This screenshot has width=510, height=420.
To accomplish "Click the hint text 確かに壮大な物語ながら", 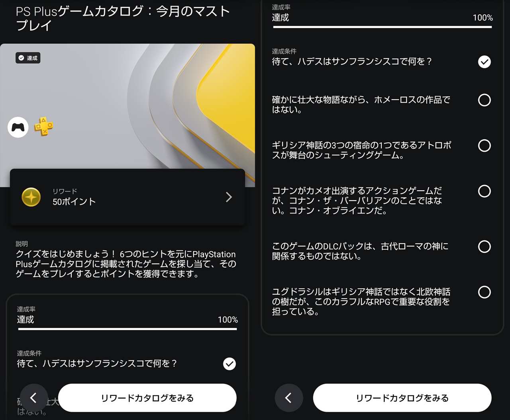I will click(x=361, y=105).
